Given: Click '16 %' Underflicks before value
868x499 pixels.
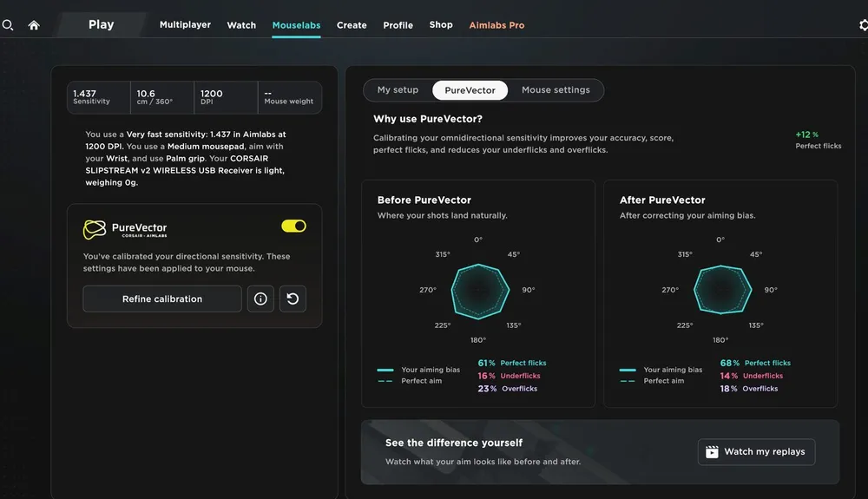Looking at the screenshot, I should (487, 376).
